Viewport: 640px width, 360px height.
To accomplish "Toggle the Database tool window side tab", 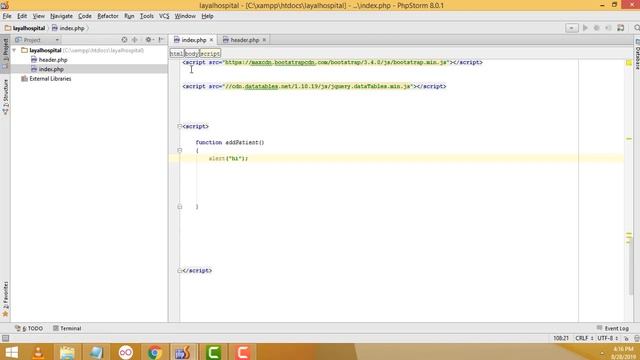I will coord(637,54).
